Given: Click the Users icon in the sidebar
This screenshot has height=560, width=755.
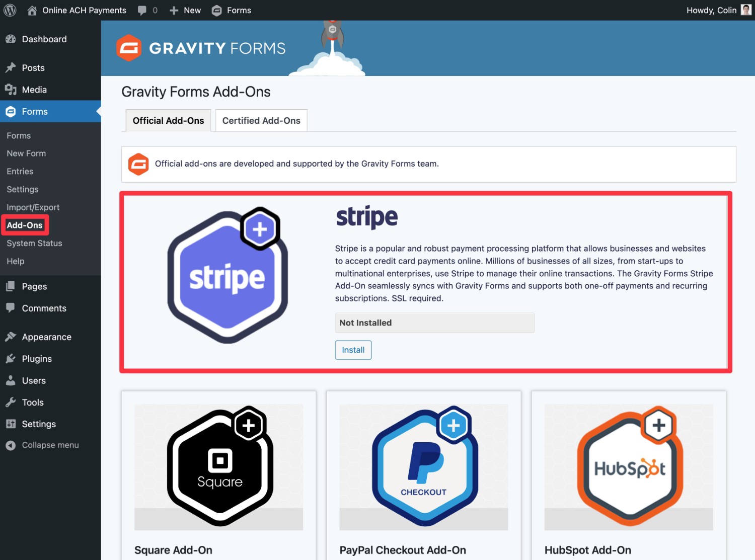Looking at the screenshot, I should [x=11, y=380].
